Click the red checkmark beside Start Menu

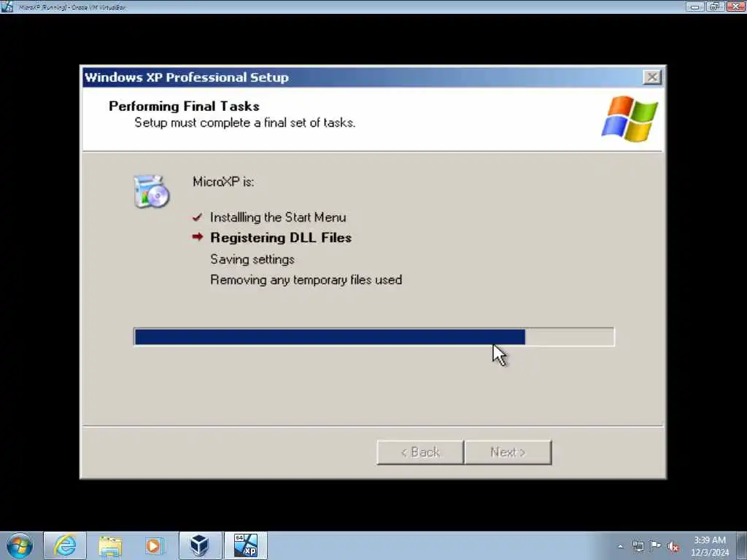tap(197, 217)
